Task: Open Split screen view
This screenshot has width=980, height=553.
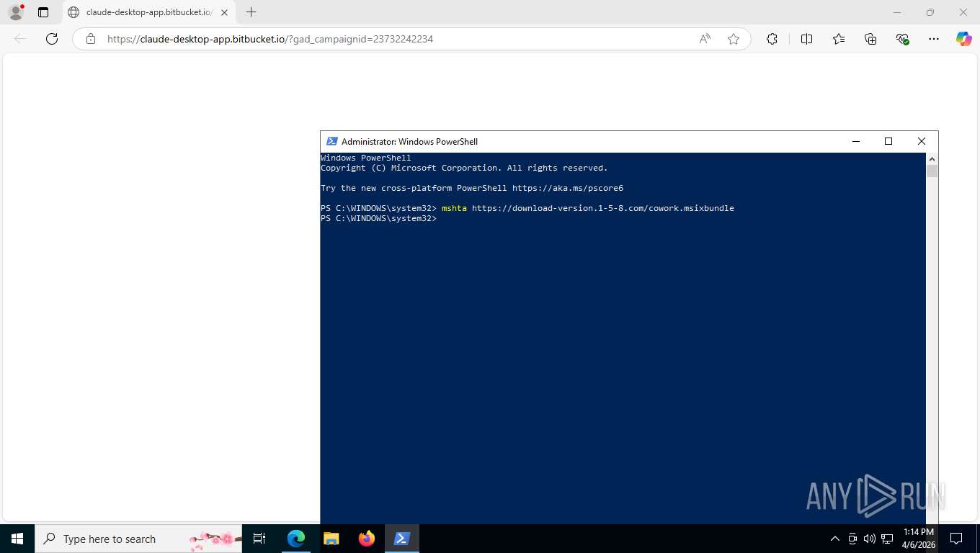Action: click(806, 39)
